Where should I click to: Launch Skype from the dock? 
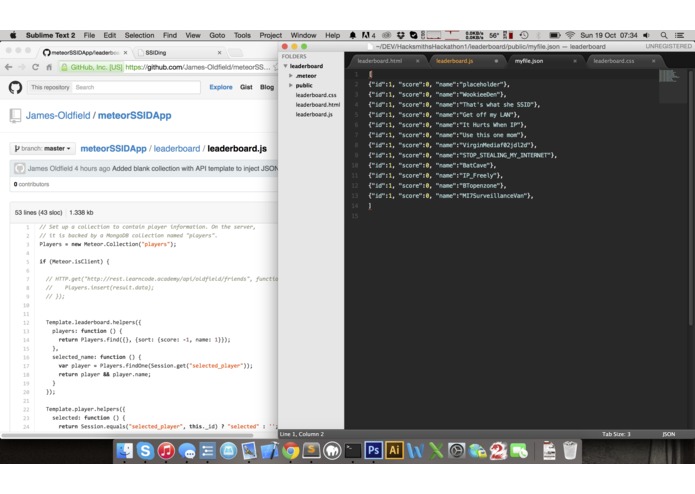(x=145, y=451)
